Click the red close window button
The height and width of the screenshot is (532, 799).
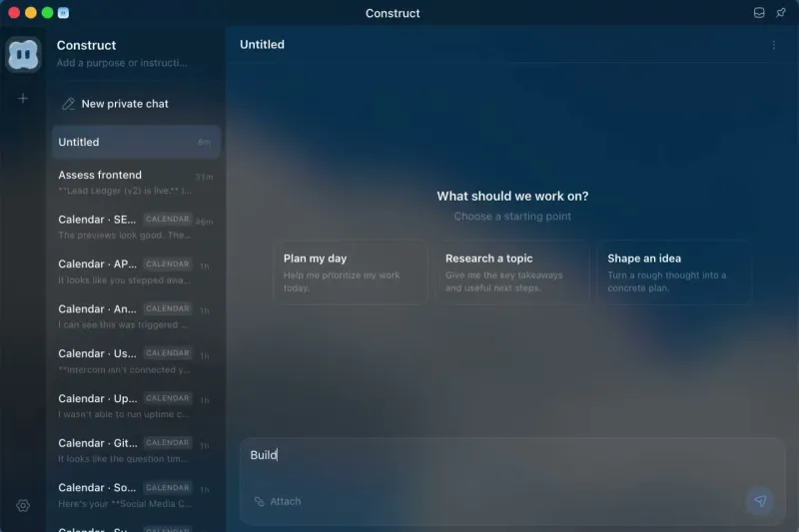14,13
